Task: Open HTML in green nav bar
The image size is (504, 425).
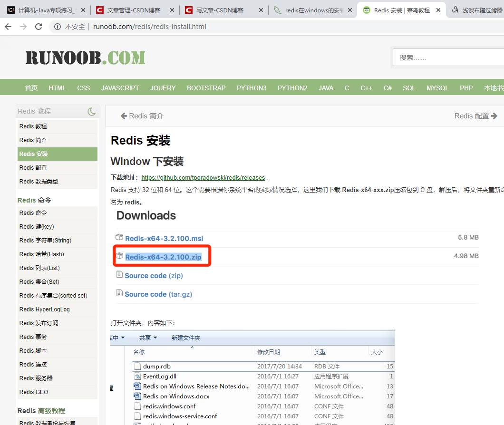Action: click(57, 88)
